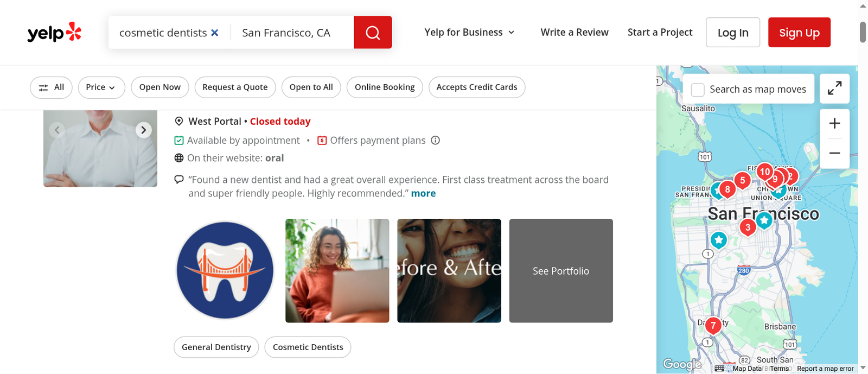Go to Start a Project
This screenshot has width=868, height=374.
(660, 33)
